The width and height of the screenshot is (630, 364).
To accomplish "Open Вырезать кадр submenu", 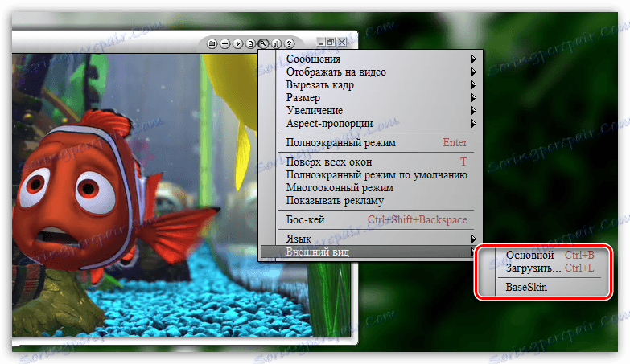I will (370, 84).
